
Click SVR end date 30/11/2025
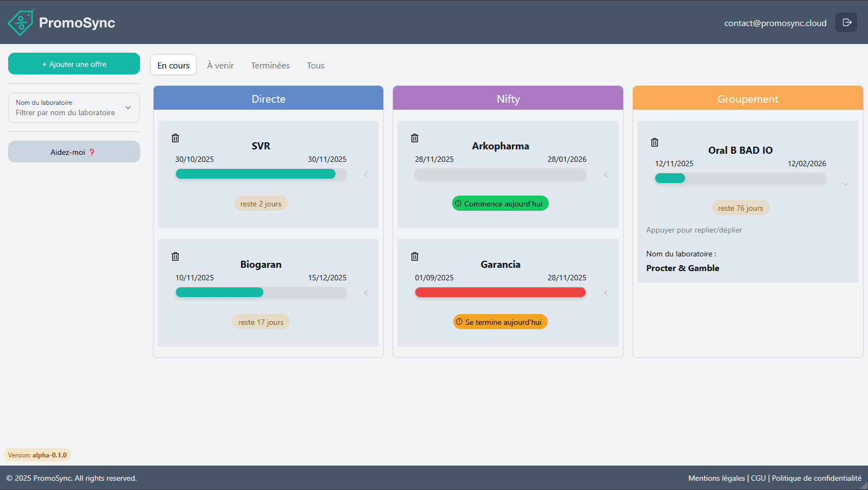327,159
